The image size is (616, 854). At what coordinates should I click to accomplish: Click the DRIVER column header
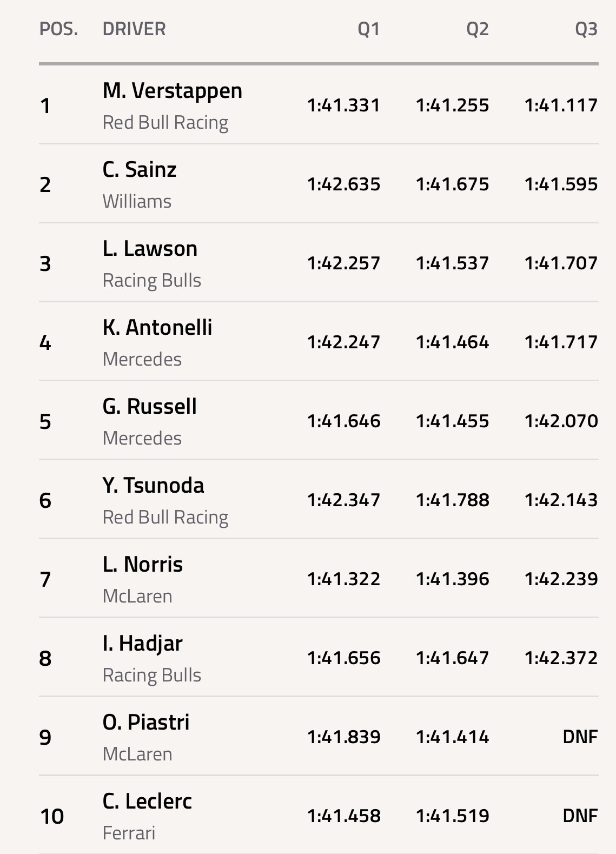tap(134, 29)
